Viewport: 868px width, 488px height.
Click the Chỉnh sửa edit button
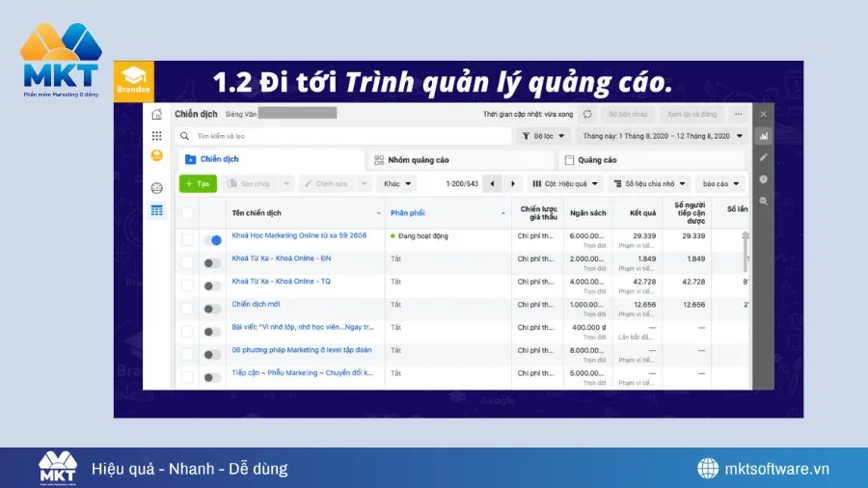click(x=327, y=183)
